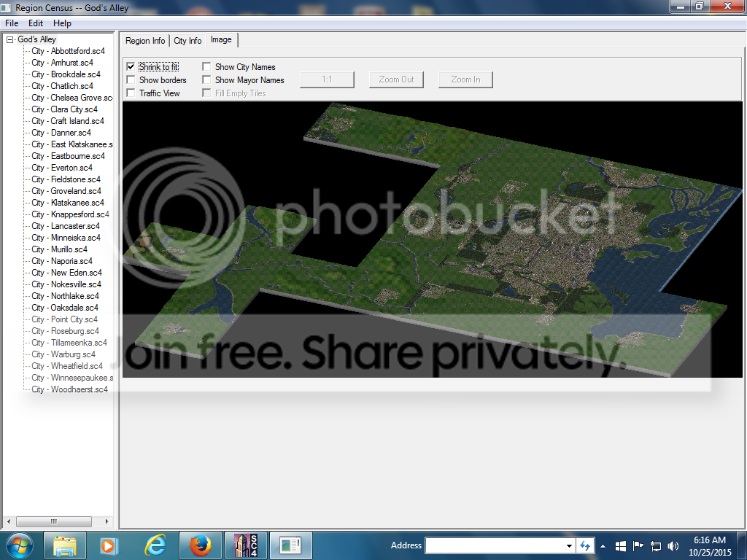Click the taskbar Address input field

coord(495,545)
